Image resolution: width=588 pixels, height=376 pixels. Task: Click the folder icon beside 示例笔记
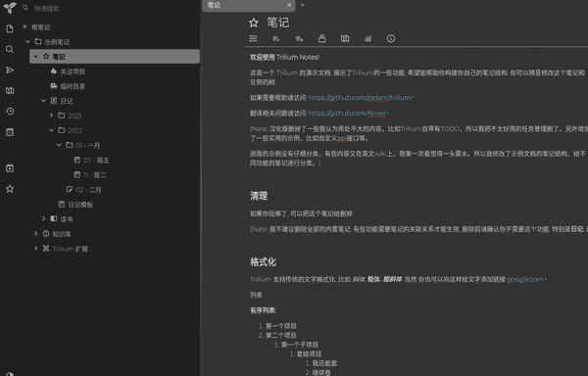[38, 41]
